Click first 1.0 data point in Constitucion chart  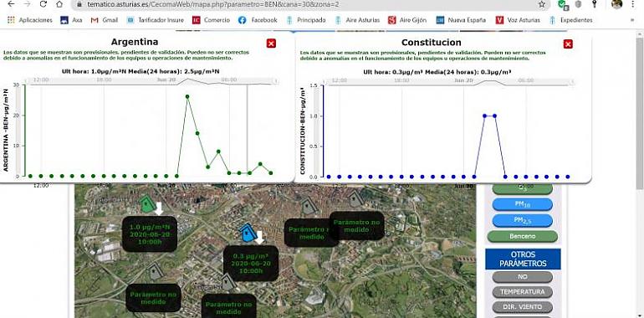[484, 115]
